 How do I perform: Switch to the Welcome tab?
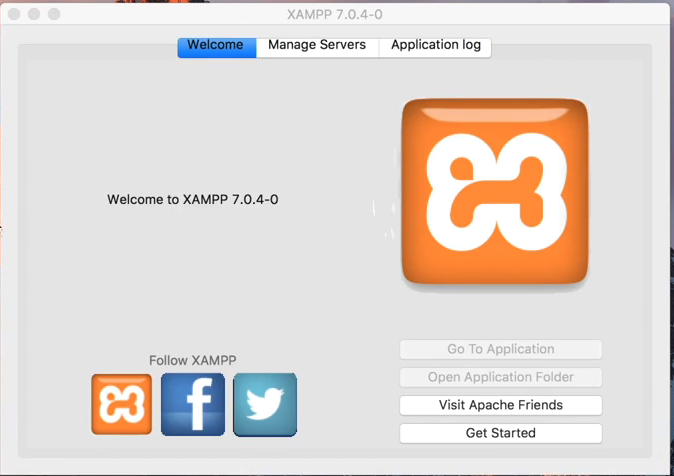[x=215, y=45]
